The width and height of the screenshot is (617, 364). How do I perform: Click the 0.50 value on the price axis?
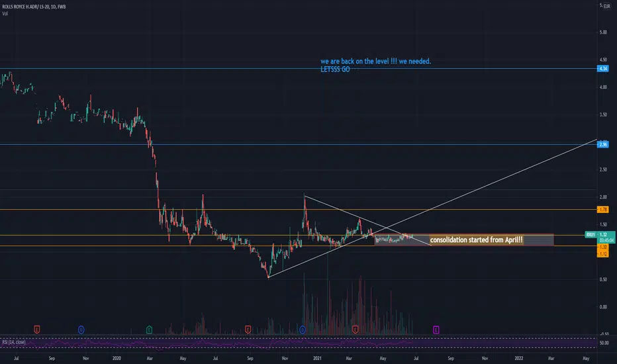pyautogui.click(x=603, y=279)
